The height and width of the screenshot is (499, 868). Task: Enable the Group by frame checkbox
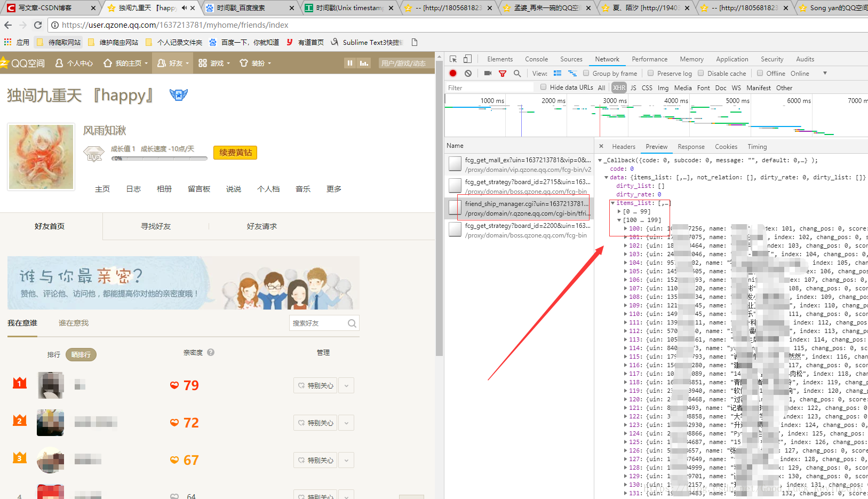(586, 73)
